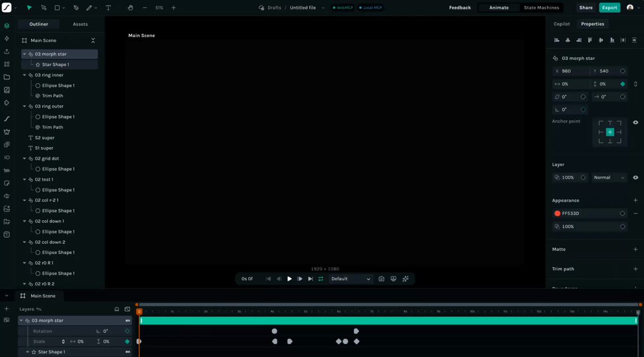
Task: Toggle layer visibility eye in Layer section
Action: 635,177
